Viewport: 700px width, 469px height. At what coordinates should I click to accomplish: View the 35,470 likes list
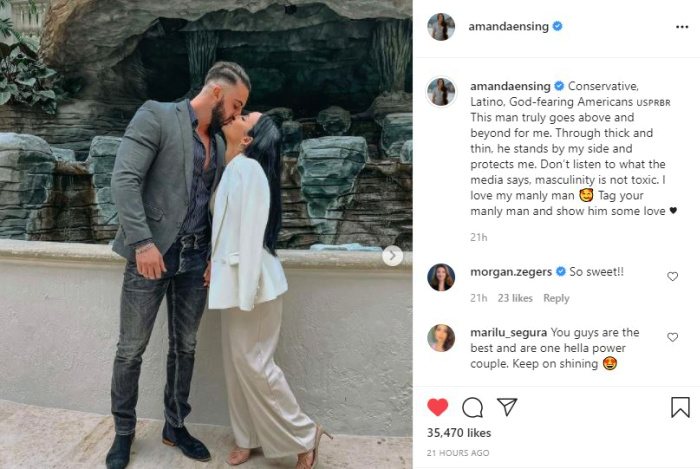point(459,433)
